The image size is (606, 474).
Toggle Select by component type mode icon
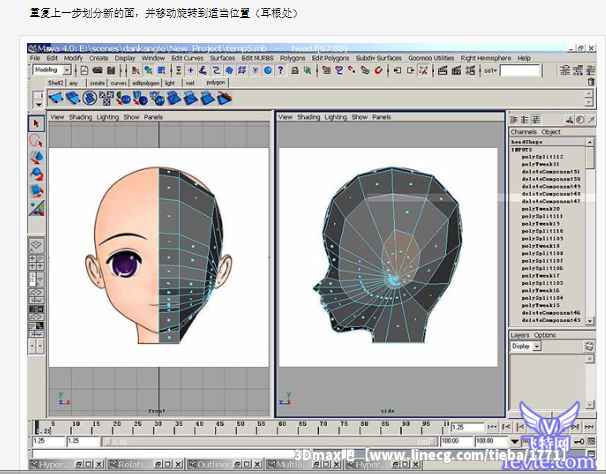tap(161, 70)
